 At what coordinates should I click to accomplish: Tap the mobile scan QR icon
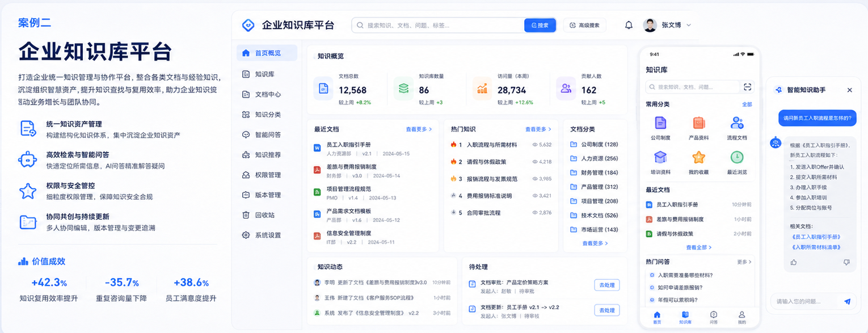pos(747,87)
